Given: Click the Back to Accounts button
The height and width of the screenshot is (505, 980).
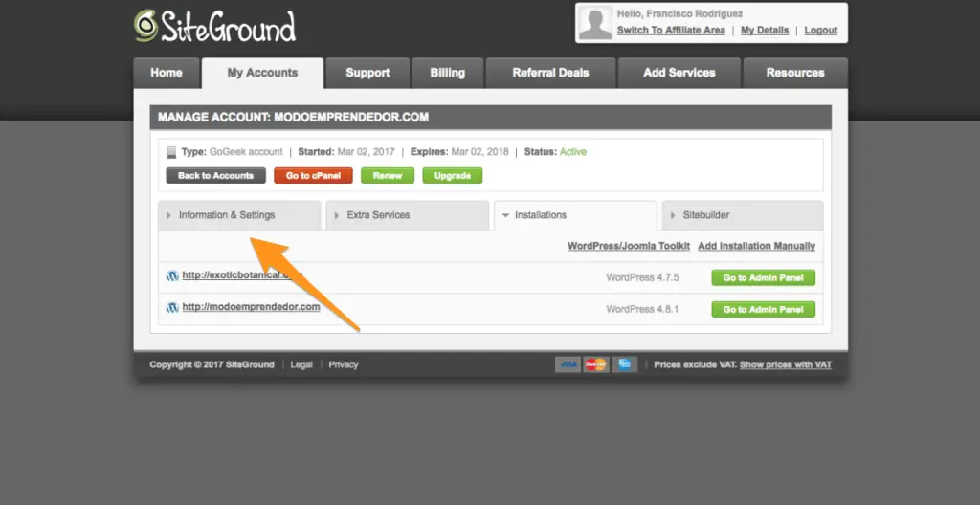Looking at the screenshot, I should [x=215, y=176].
